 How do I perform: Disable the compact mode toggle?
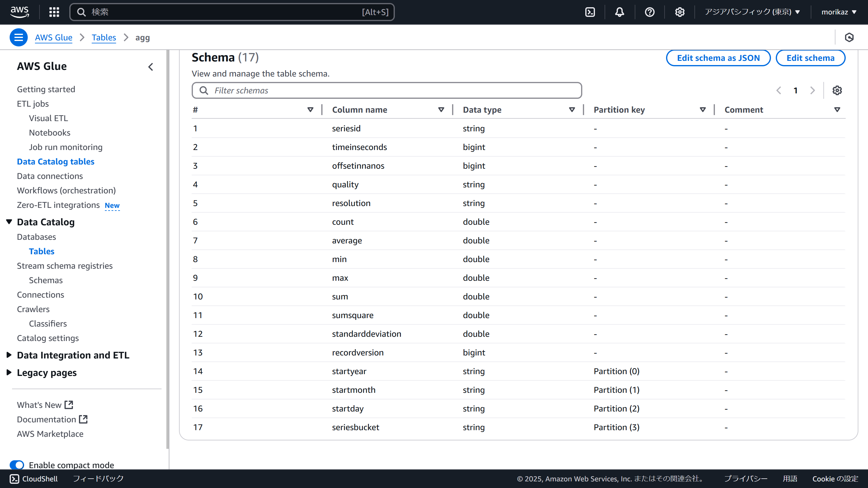tap(17, 465)
